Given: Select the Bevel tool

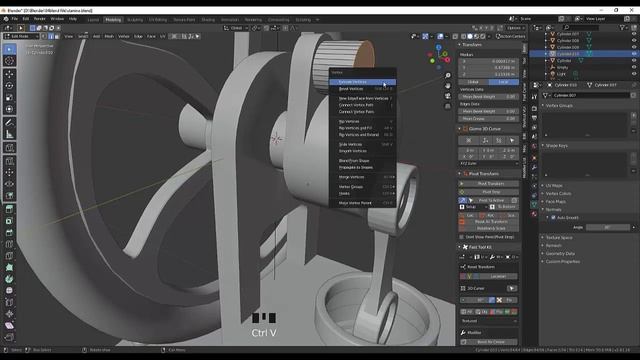Looking at the screenshot, I should [9, 233].
